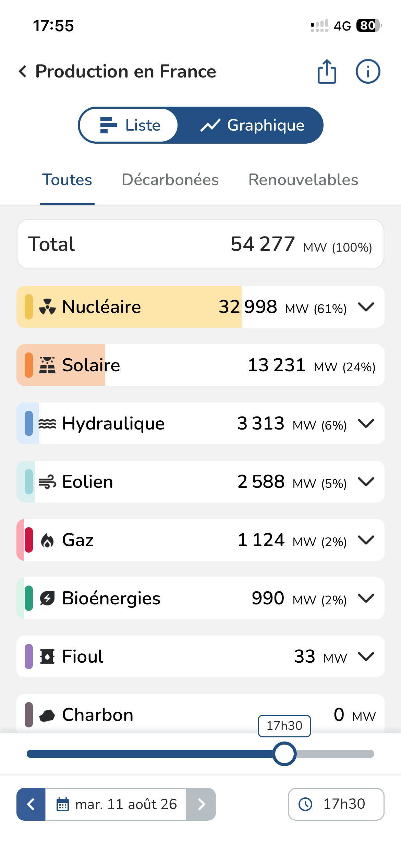
Task: Expand the Hydraulique details chevron
Action: [x=366, y=423]
